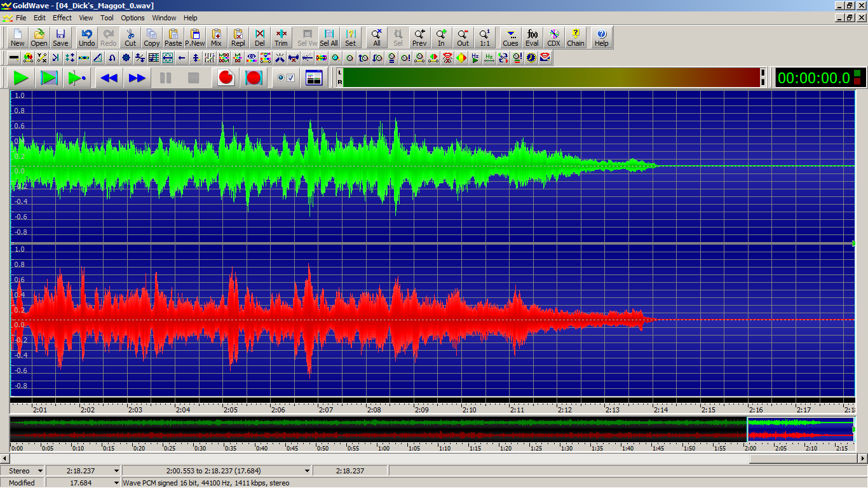This screenshot has width=868, height=488.
Task: Open the Tool menu
Action: click(107, 18)
